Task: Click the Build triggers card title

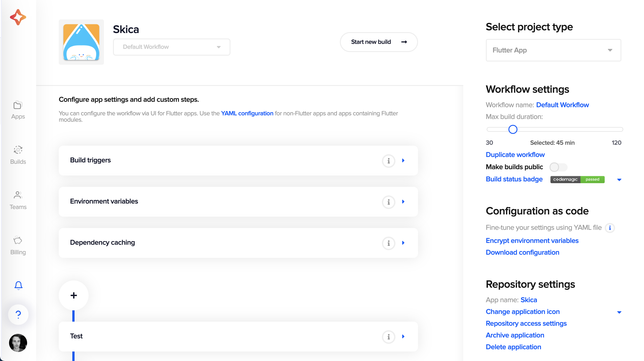Action: coord(90,160)
